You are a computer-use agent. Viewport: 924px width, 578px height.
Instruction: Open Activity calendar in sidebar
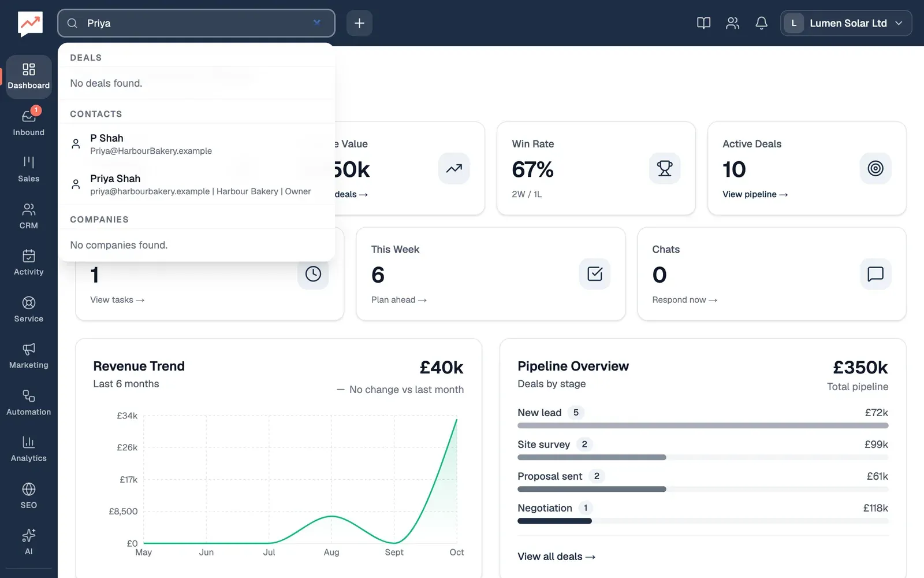coord(29,262)
